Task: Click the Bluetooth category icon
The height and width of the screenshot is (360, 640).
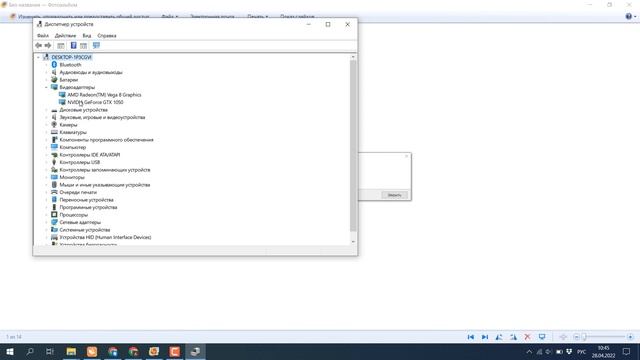Action: (x=54, y=64)
